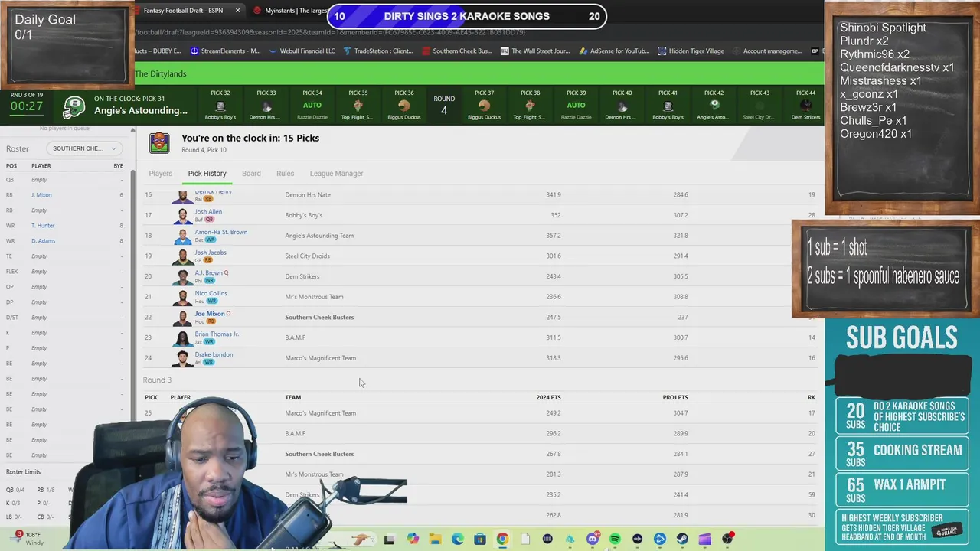Open AdSense for YouTube bookmark

click(x=614, y=51)
